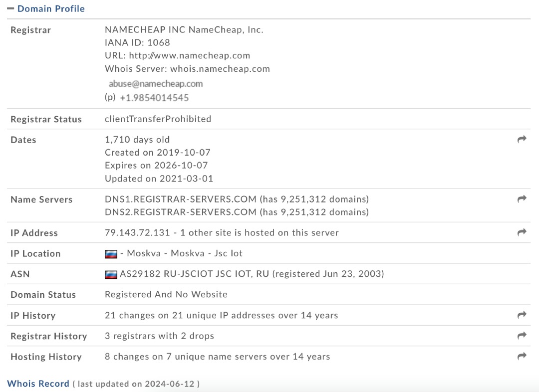Click the Whois Server whois.namecheap.com text

pos(220,68)
